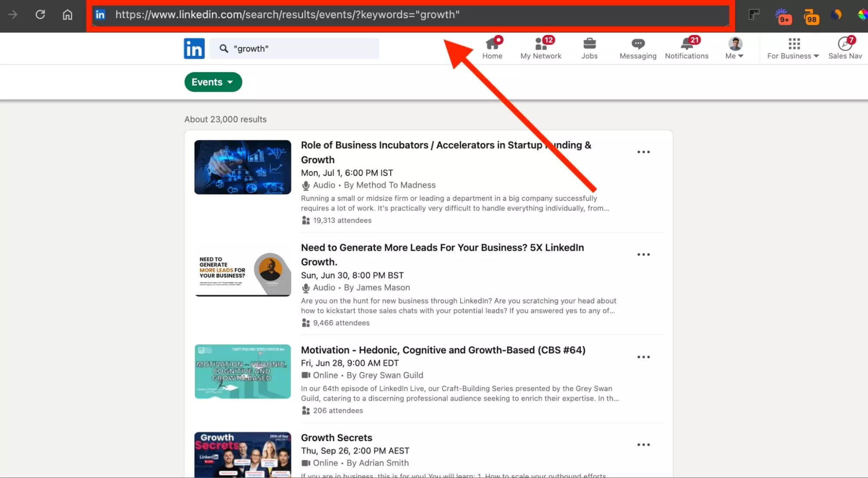Open the Growth Secrets event link

coord(337,438)
